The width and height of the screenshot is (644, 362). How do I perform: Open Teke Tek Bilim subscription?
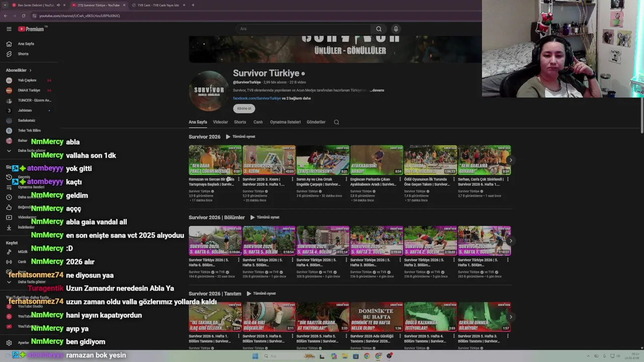click(x=29, y=130)
